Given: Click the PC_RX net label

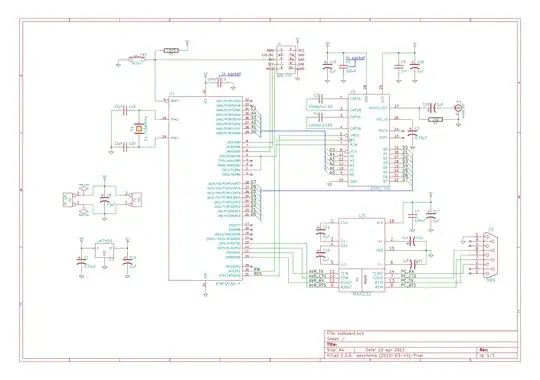Looking at the screenshot, I should (x=407, y=272).
